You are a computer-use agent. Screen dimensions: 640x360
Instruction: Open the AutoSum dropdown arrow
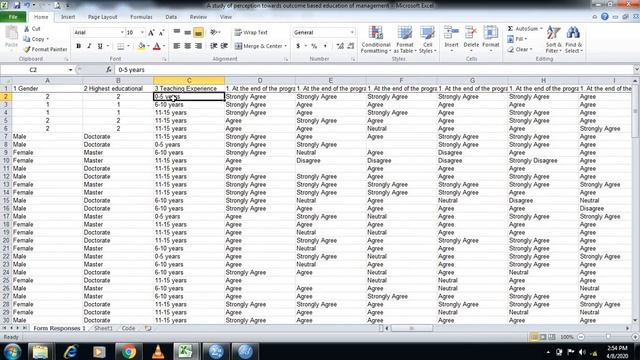[x=541, y=29]
